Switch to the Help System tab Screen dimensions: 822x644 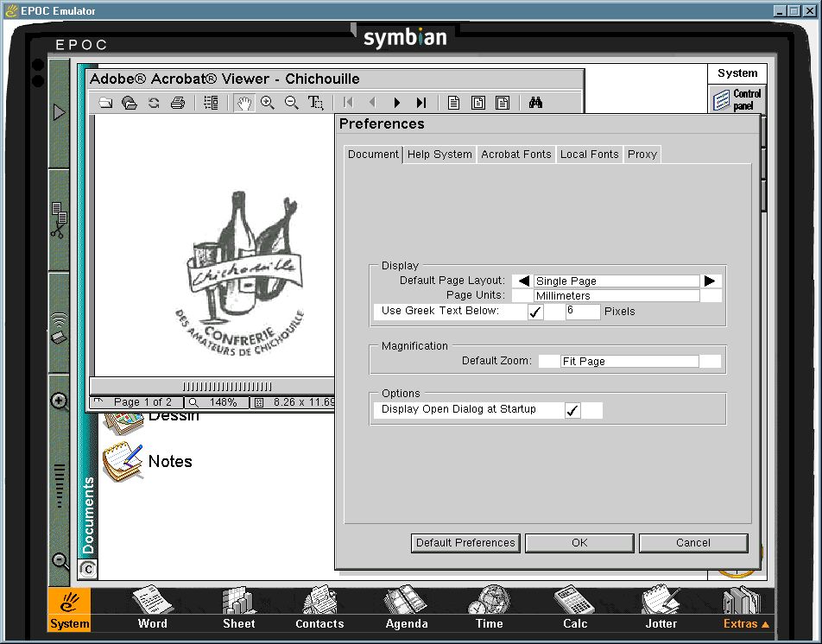coord(439,154)
